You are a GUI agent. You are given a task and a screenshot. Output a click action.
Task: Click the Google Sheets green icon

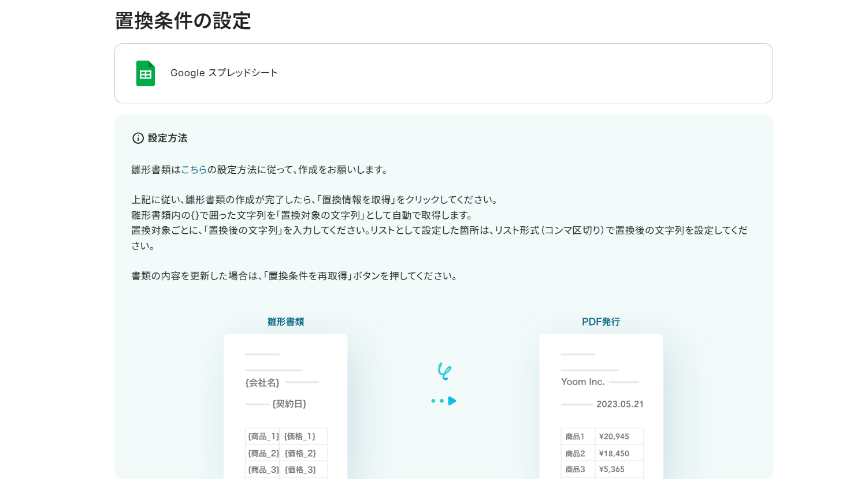pyautogui.click(x=146, y=73)
